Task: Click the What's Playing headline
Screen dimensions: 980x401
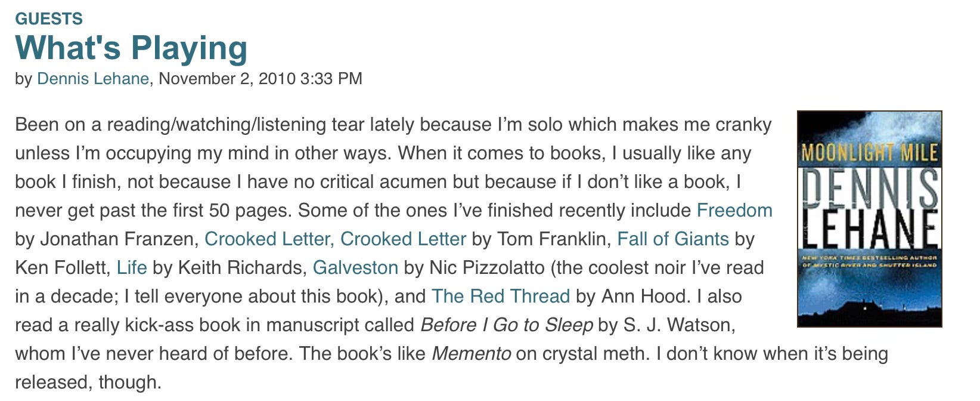Action: point(131,48)
